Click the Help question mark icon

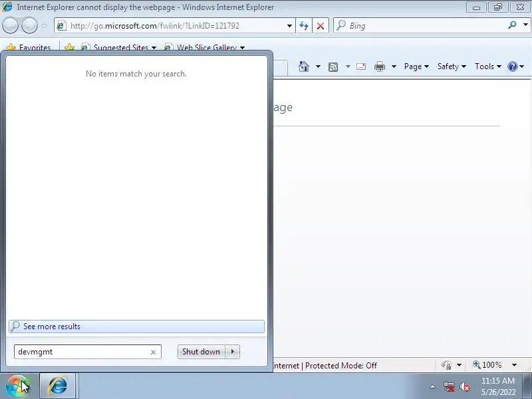click(x=512, y=66)
